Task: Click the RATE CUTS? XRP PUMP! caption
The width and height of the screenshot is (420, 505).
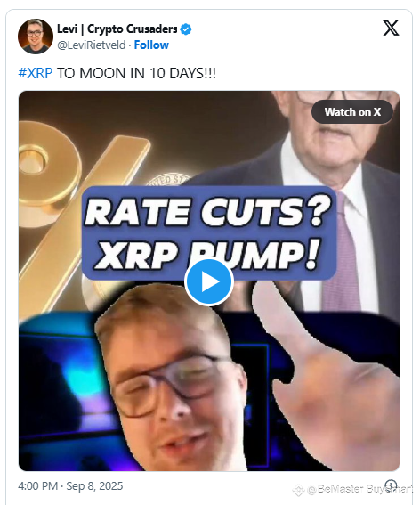Action: pyautogui.click(x=208, y=232)
